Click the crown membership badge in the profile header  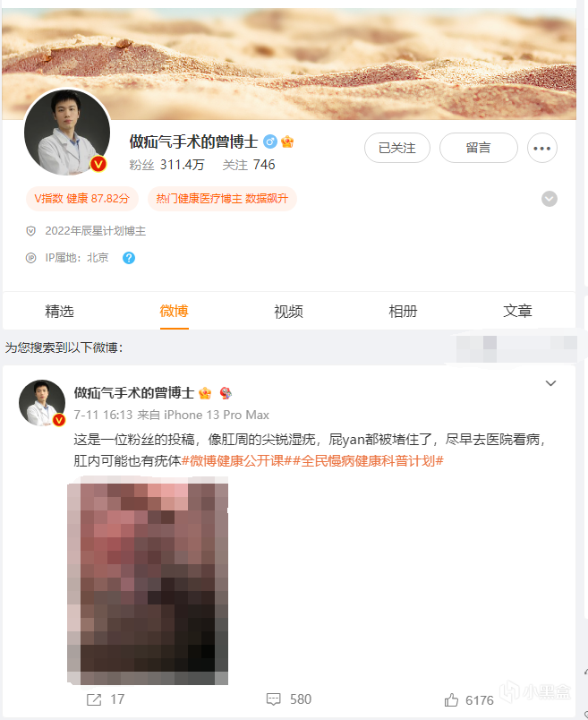point(287,141)
